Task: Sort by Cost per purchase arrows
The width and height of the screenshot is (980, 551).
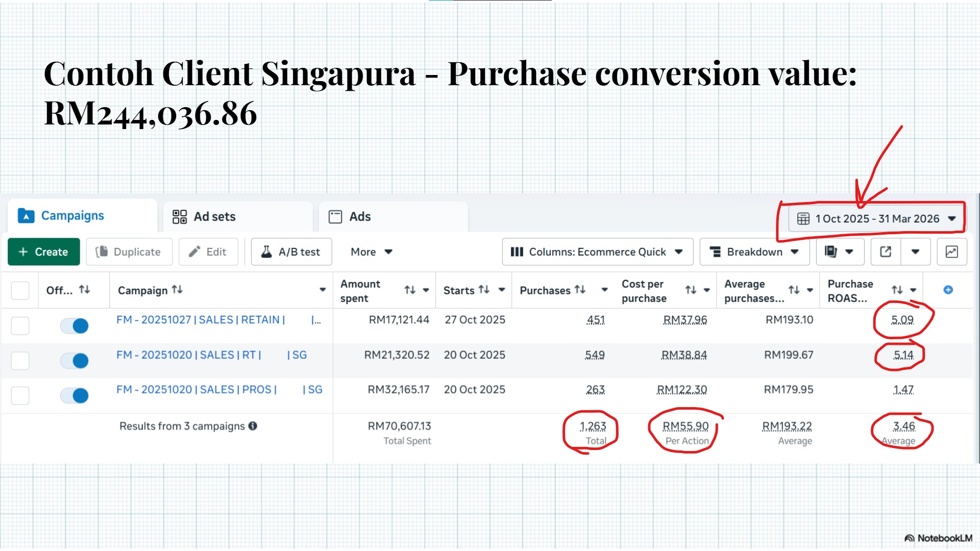Action: pos(691,290)
